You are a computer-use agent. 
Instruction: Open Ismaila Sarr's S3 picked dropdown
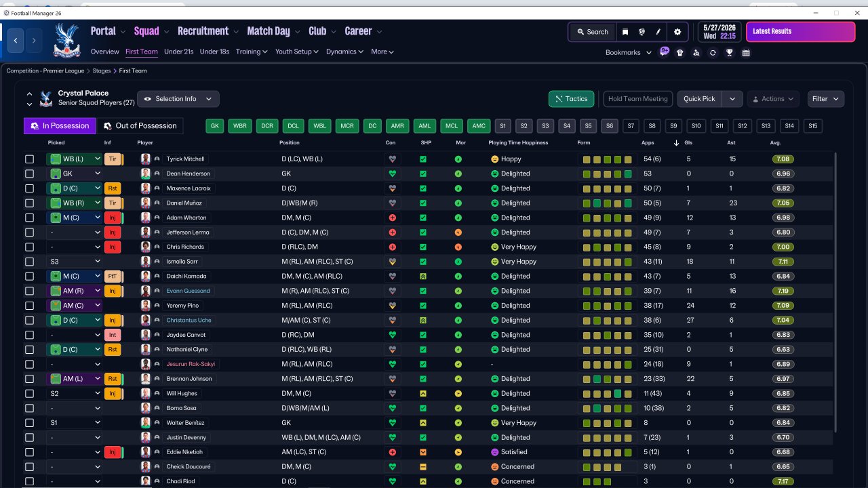click(74, 262)
